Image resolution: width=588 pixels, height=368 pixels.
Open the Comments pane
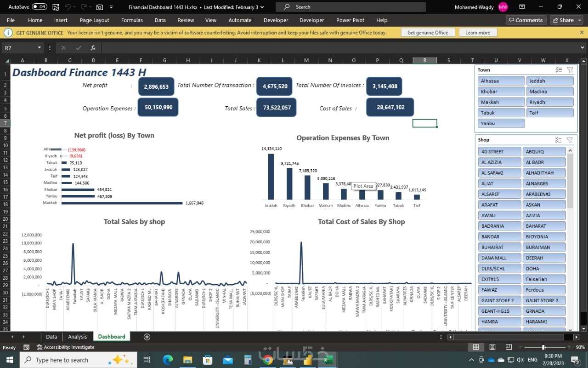click(x=525, y=20)
